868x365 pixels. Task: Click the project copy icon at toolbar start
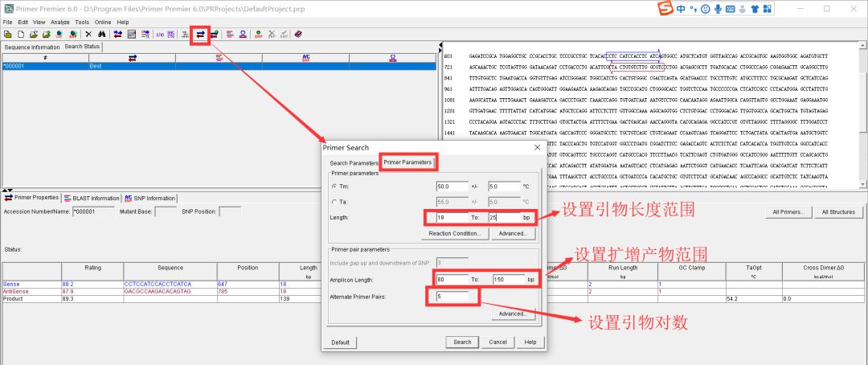(x=8, y=35)
